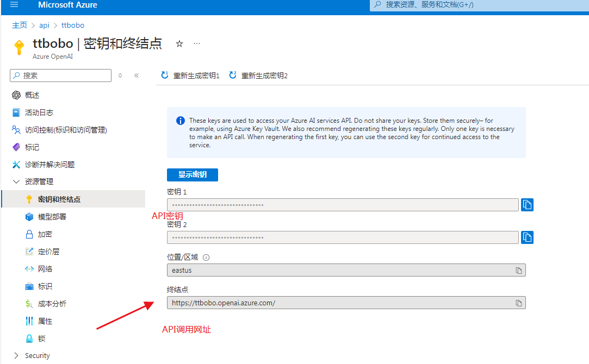Screen dimensions: 589x364
Task: Open the api breadcrumb link
Action: tap(45, 25)
